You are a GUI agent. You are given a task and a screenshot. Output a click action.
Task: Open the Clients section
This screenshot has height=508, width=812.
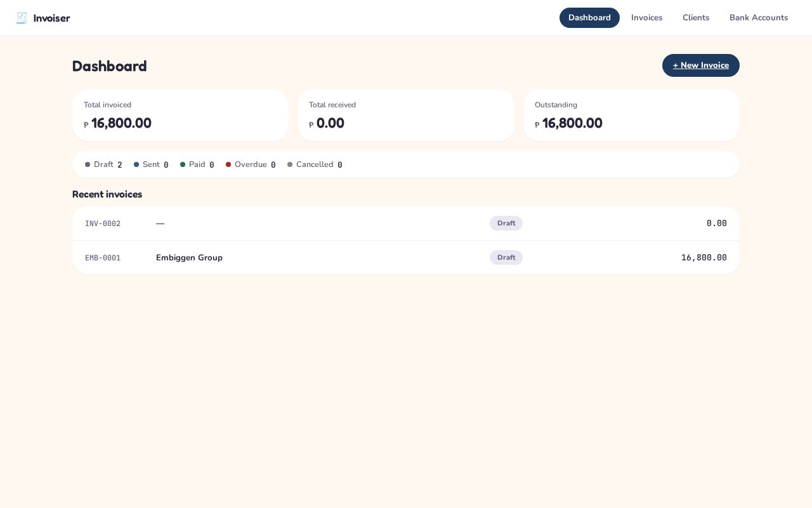[696, 18]
